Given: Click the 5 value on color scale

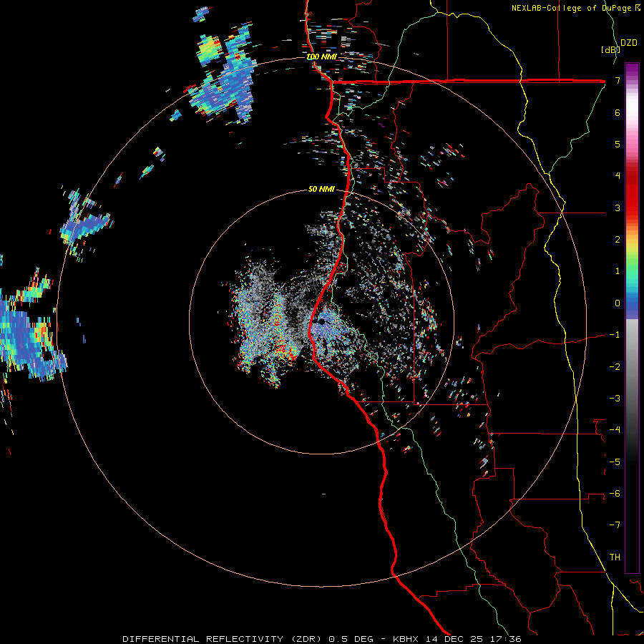Looking at the screenshot, I should (618, 144).
